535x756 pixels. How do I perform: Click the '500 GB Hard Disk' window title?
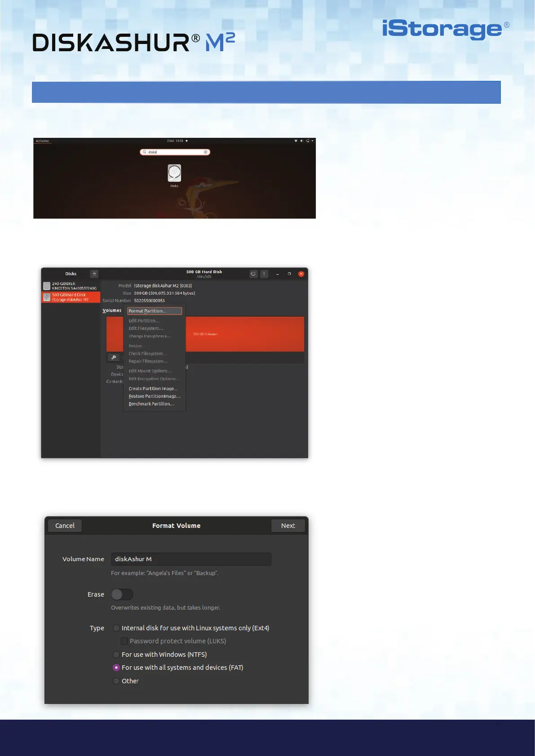pyautogui.click(x=204, y=272)
